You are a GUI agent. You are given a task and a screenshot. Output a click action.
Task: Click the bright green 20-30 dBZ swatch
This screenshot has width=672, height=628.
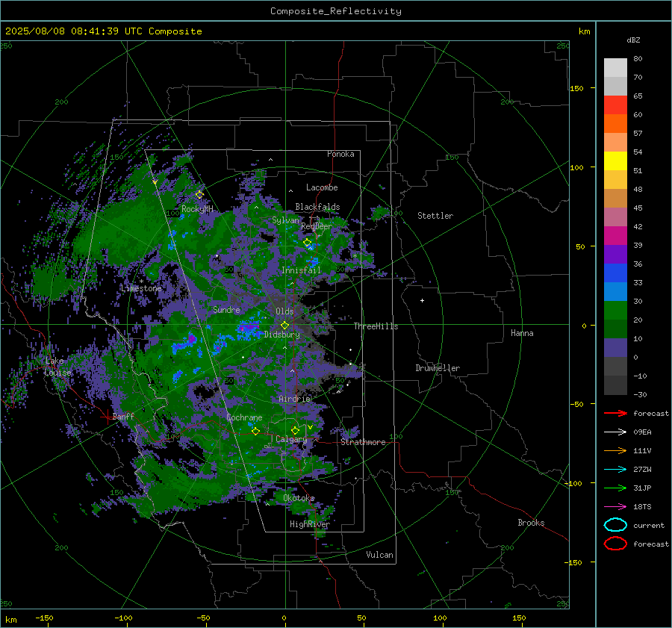[615, 310]
